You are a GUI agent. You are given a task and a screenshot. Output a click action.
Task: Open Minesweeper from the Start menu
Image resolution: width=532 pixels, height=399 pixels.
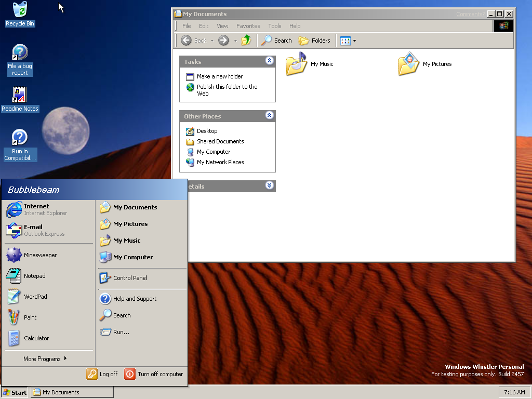coord(39,255)
